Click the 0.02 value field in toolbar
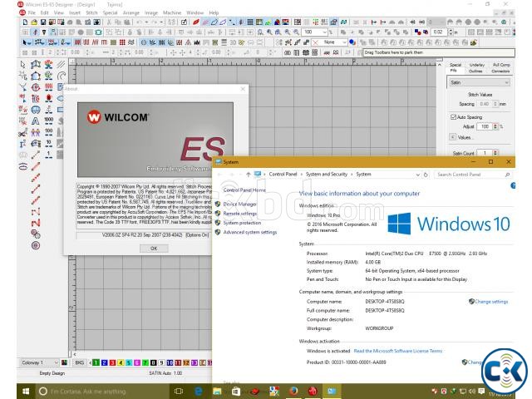Viewport: 532px width, 399px height. point(438,32)
